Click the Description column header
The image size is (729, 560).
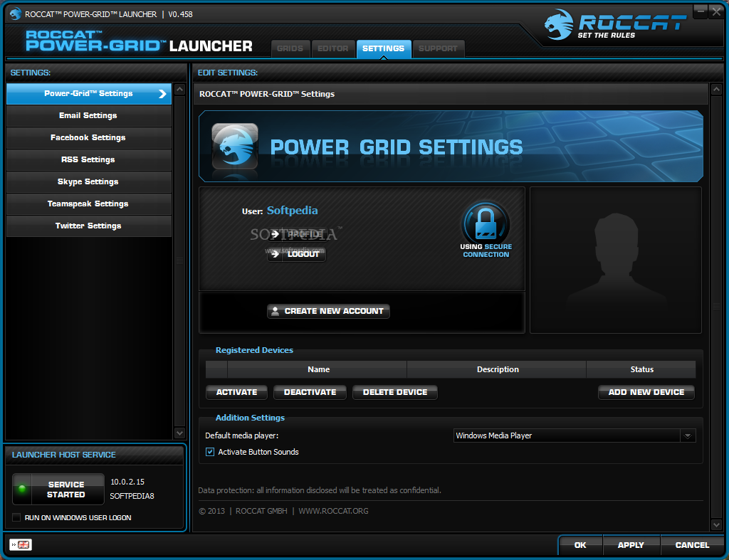498,369
